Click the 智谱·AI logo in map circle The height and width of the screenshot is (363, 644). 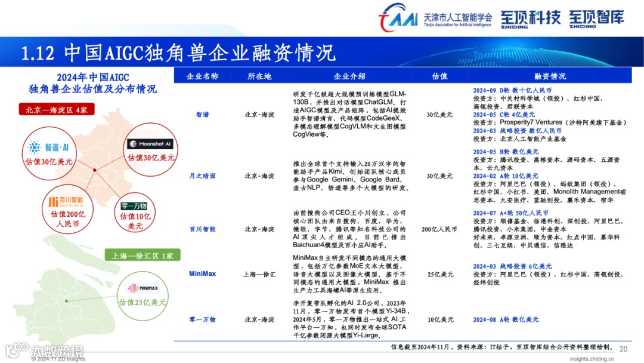pyautogui.click(x=48, y=147)
